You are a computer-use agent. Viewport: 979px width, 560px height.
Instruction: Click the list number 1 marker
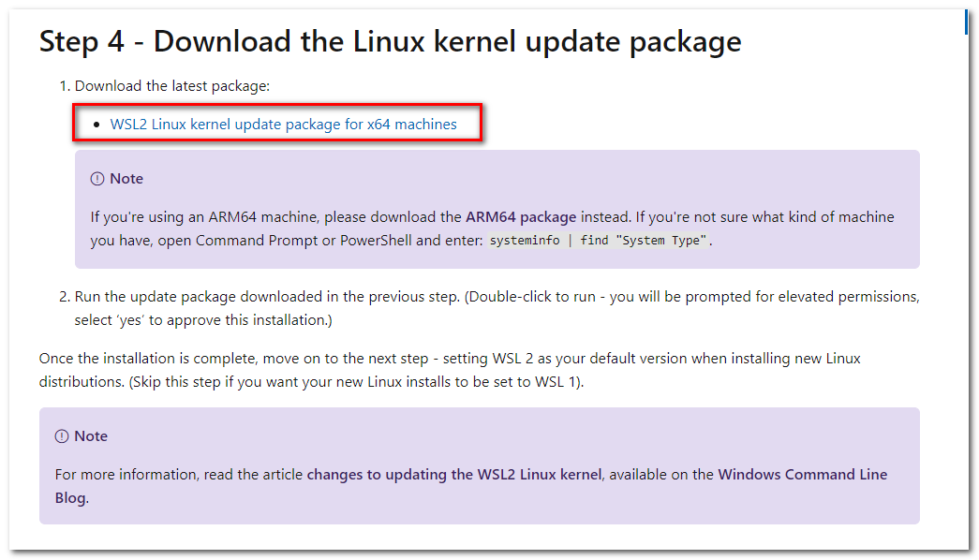(x=65, y=86)
